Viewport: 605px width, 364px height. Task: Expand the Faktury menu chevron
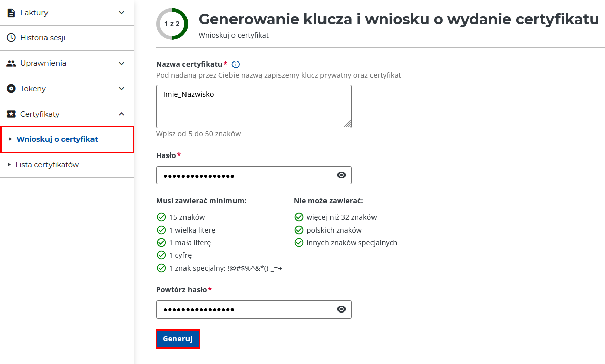pos(121,13)
